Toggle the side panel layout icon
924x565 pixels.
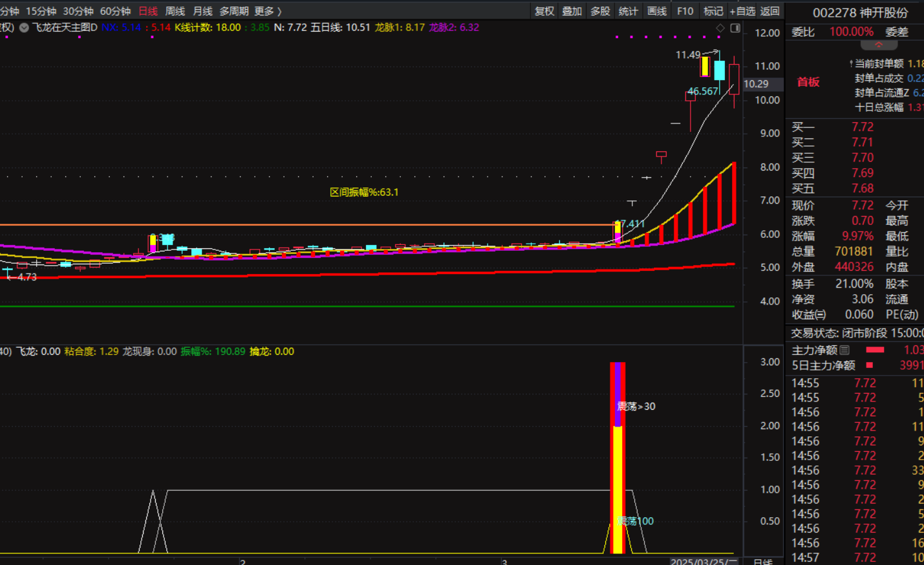click(x=735, y=28)
